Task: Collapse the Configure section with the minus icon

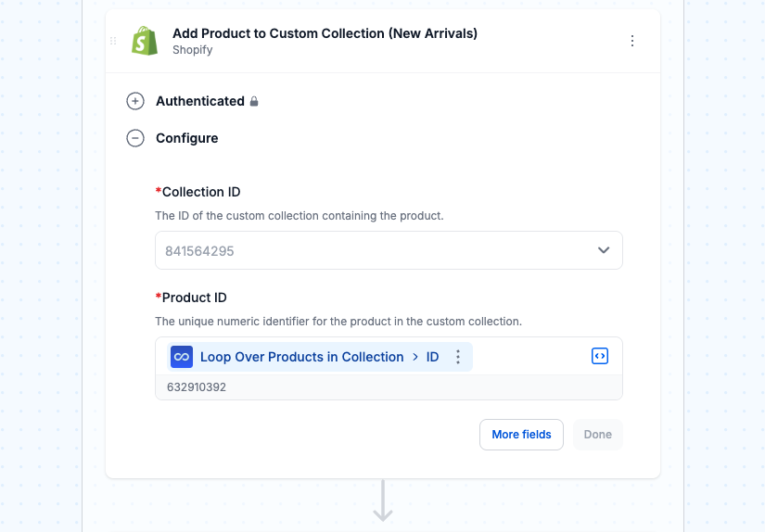Action: 135,138
